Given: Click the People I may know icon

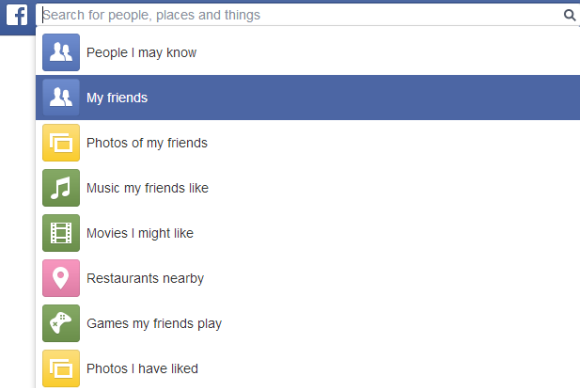Looking at the screenshot, I should point(61,52).
